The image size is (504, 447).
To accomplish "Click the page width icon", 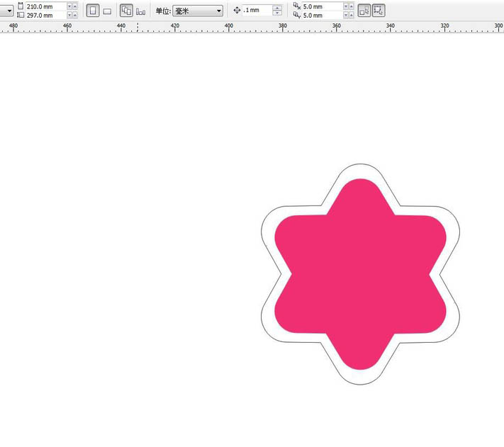I will point(20,6).
